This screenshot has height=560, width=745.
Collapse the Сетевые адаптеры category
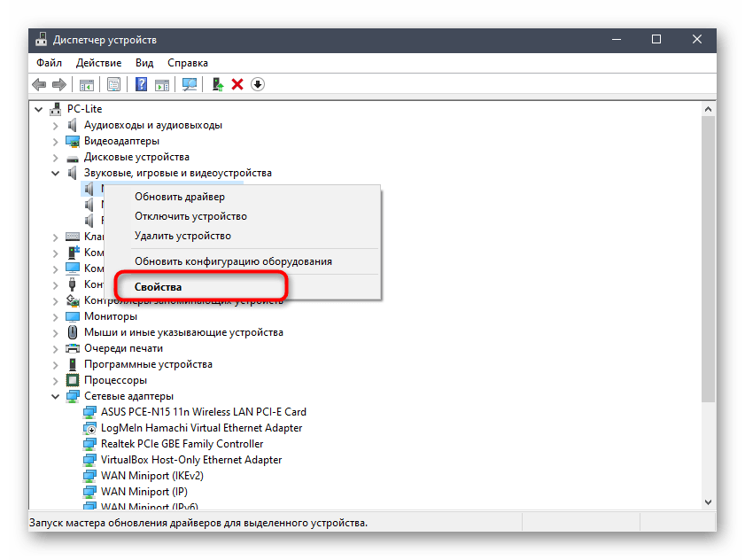tap(55, 396)
